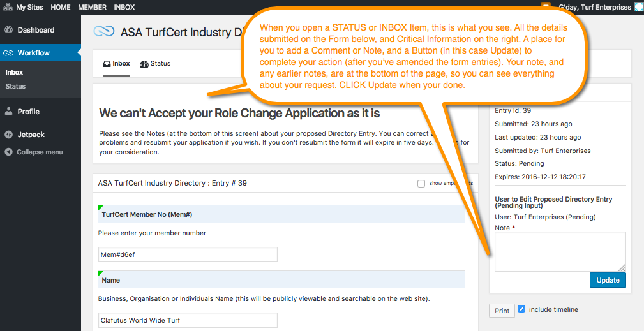This screenshot has height=331, width=644.
Task: Select HOME in the top admin bar
Action: coord(61,7)
